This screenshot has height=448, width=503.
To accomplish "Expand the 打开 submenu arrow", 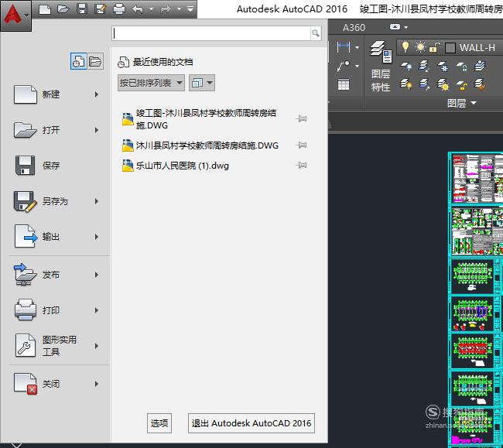I will click(97, 130).
